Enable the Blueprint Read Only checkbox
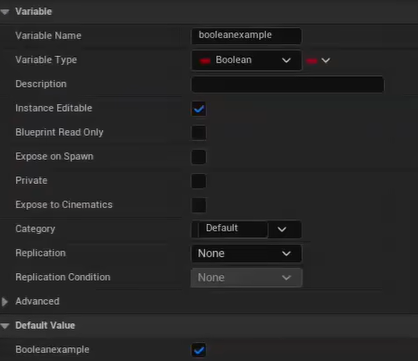 199,133
